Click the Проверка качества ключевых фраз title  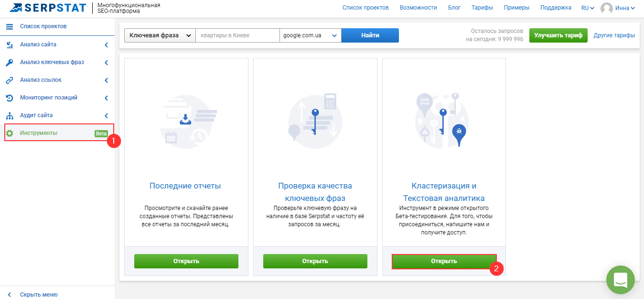tap(315, 192)
